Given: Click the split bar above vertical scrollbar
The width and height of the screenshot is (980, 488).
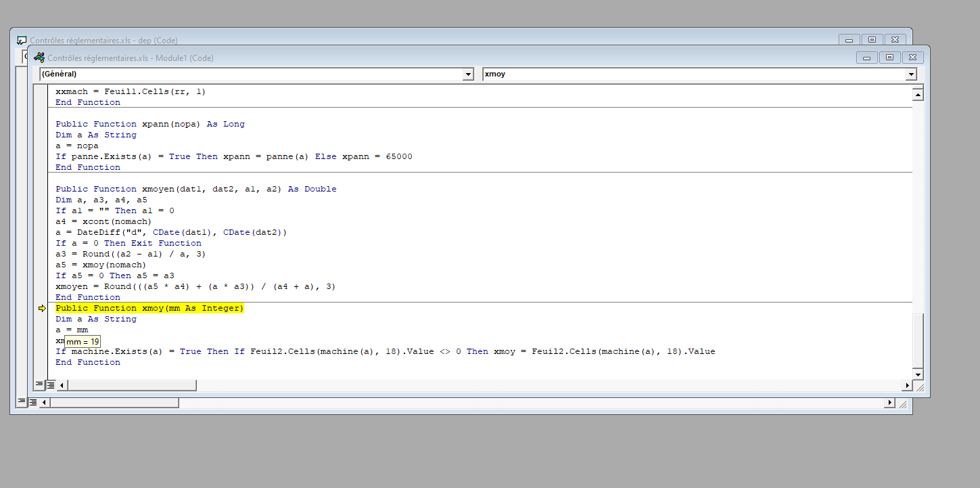Looking at the screenshot, I should (x=918, y=87).
